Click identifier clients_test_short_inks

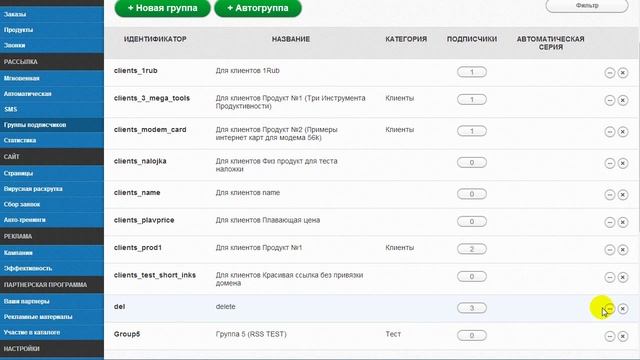[x=155, y=275]
